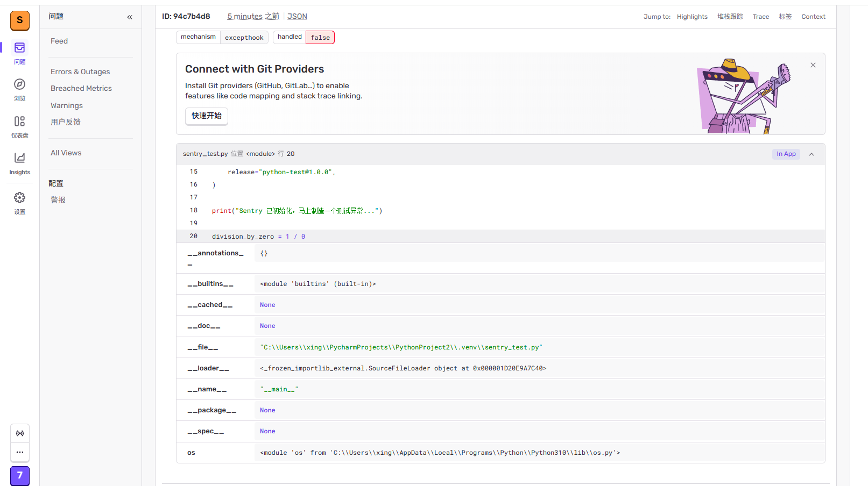
Task: Open the JSON link for event
Action: pyautogui.click(x=297, y=17)
